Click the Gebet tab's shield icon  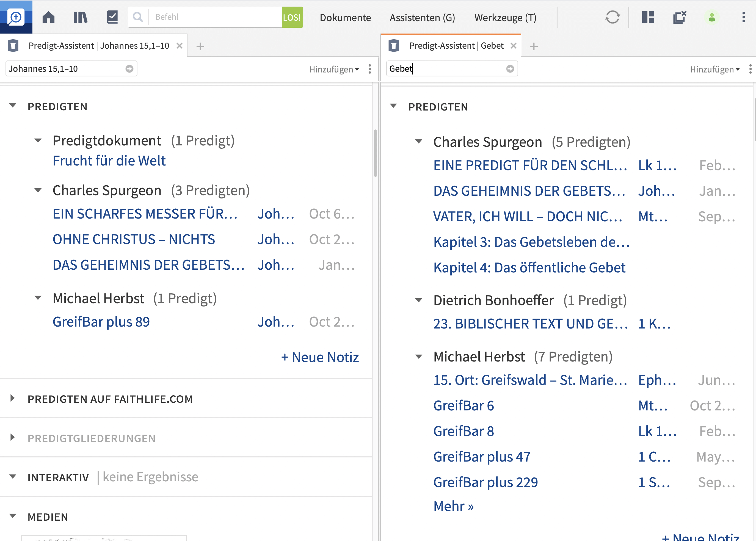[394, 46]
